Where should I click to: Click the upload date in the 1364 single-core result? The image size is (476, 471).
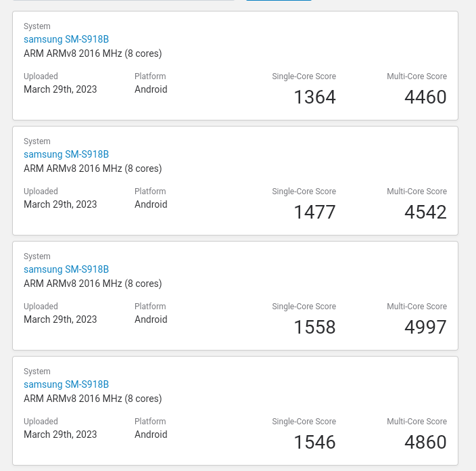60,89
